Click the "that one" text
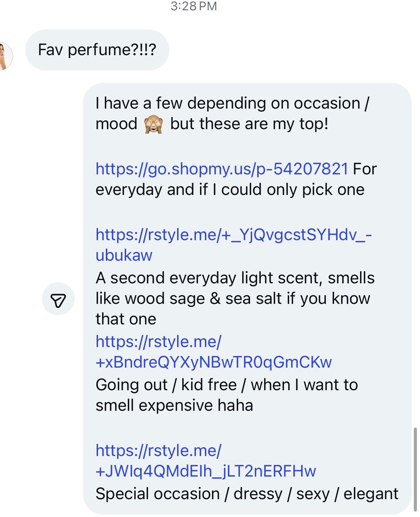The width and height of the screenshot is (420, 517). coord(126,319)
